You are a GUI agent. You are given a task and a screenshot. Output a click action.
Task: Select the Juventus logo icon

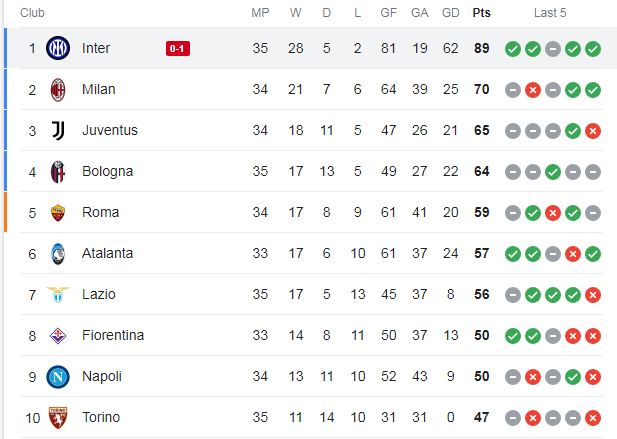(x=58, y=131)
